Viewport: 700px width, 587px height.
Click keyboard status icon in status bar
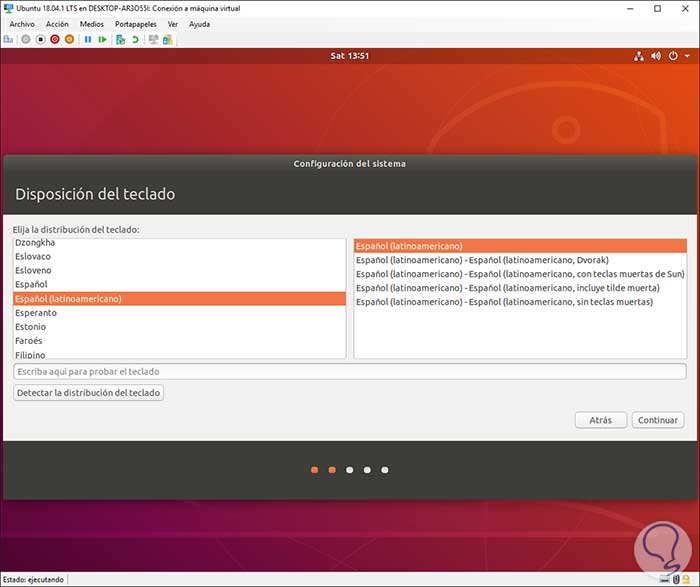[x=665, y=579]
